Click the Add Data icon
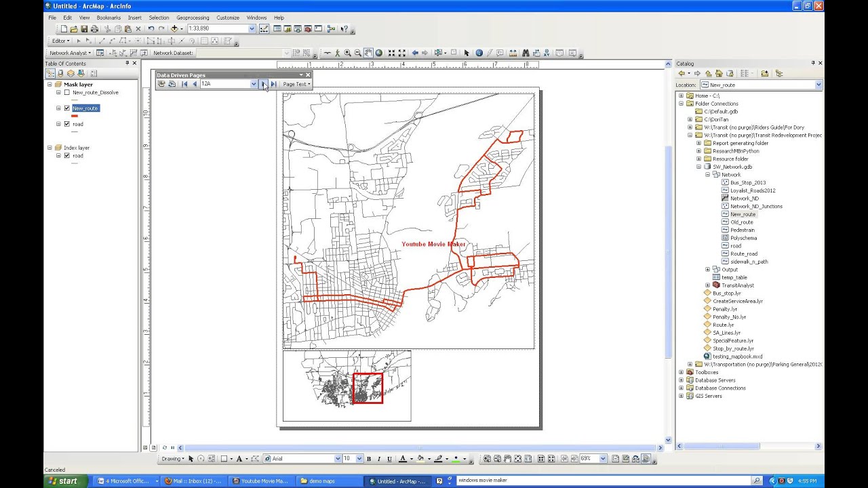 click(174, 29)
